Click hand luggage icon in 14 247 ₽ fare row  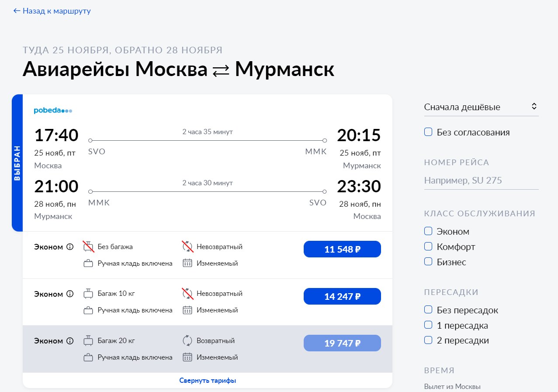coord(89,310)
